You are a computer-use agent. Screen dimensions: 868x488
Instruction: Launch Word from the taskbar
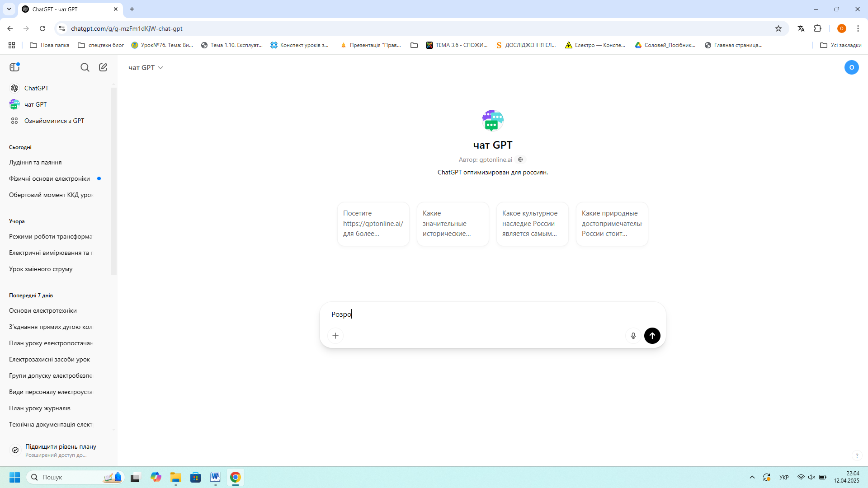click(215, 477)
